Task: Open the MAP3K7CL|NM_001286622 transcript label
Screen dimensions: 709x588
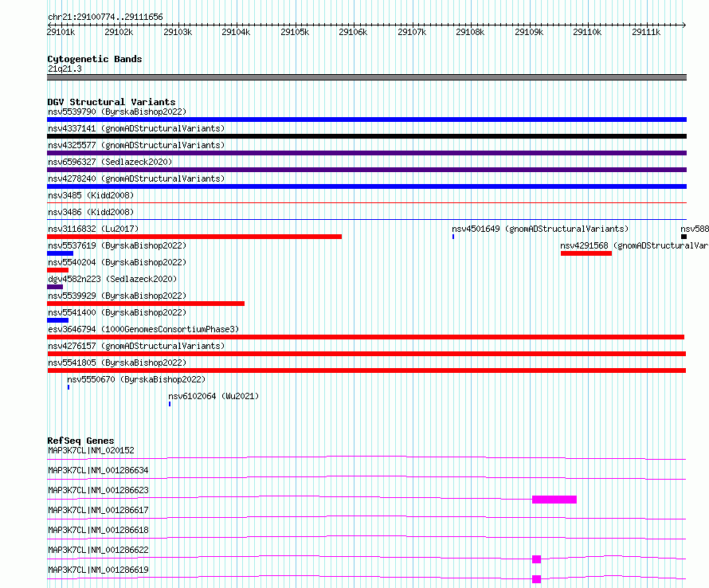Action: coord(98,550)
